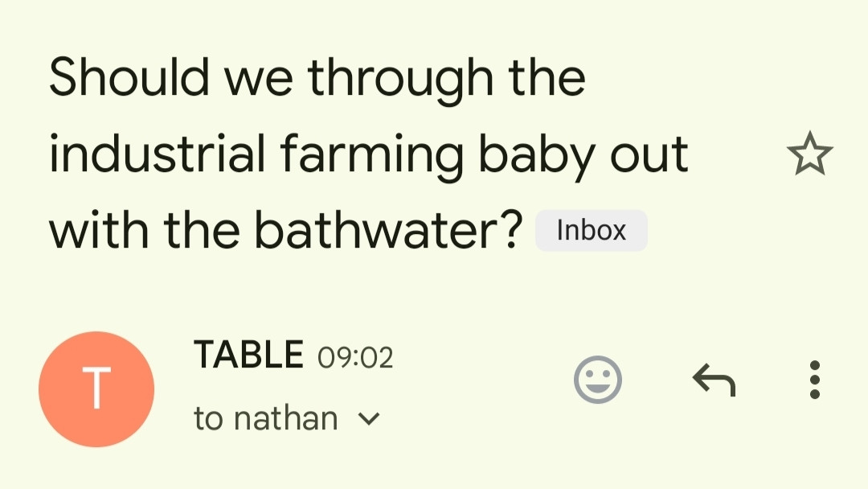Image resolution: width=868 pixels, height=489 pixels.
Task: Click the 09:02 timestamp
Action: coord(355,357)
